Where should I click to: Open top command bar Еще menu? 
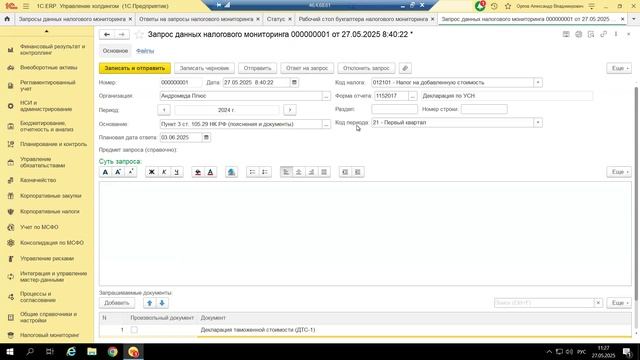coord(619,68)
